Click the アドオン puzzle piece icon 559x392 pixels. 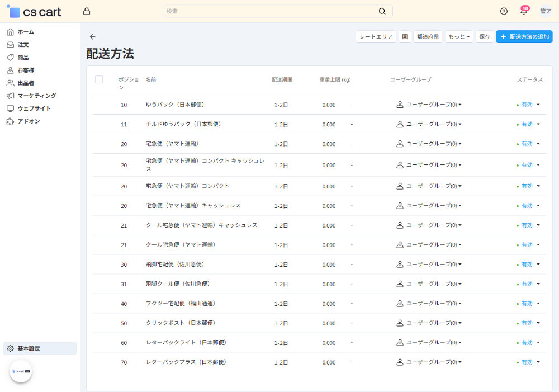(x=11, y=121)
